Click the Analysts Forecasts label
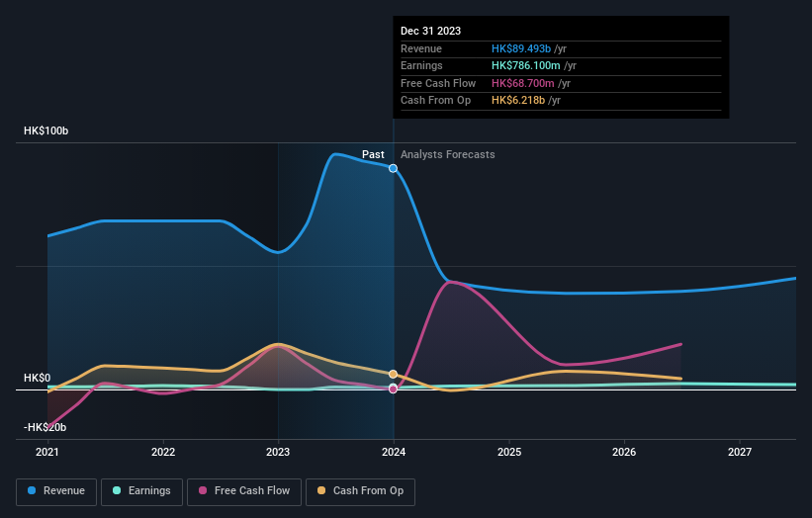 (447, 155)
